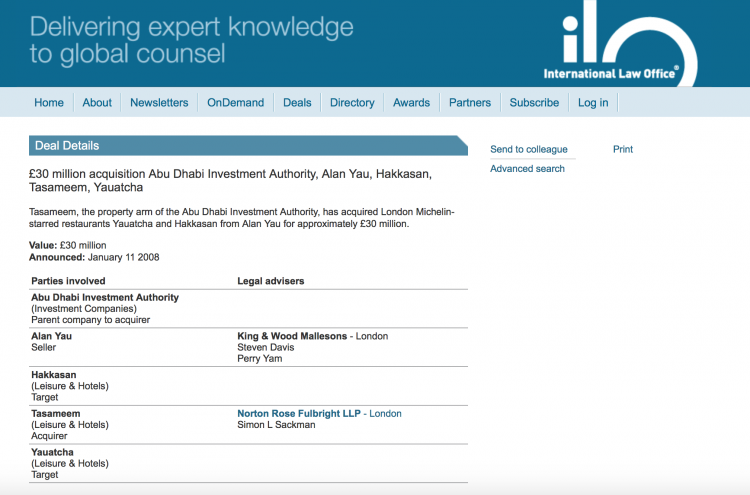Click 'Parent company to acquirer' text
Viewport: 750px width, 495px height.
pos(90,319)
